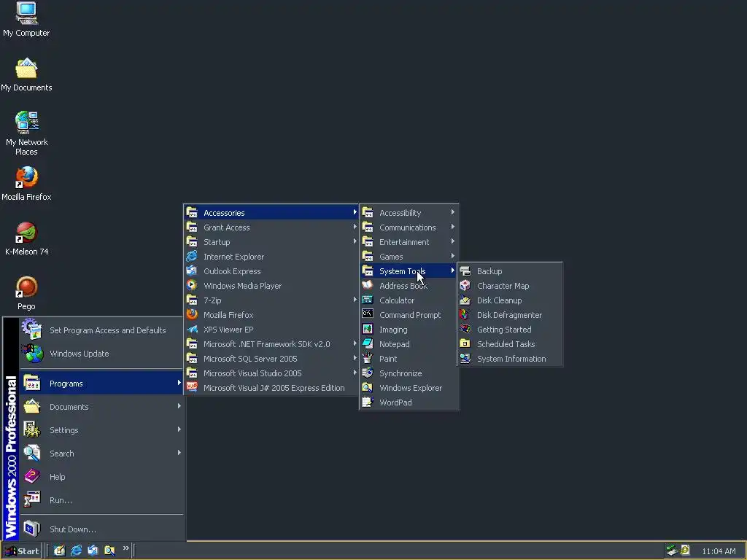Open Entertainment submenu entry
This screenshot has width=747, height=560.
pos(409,241)
